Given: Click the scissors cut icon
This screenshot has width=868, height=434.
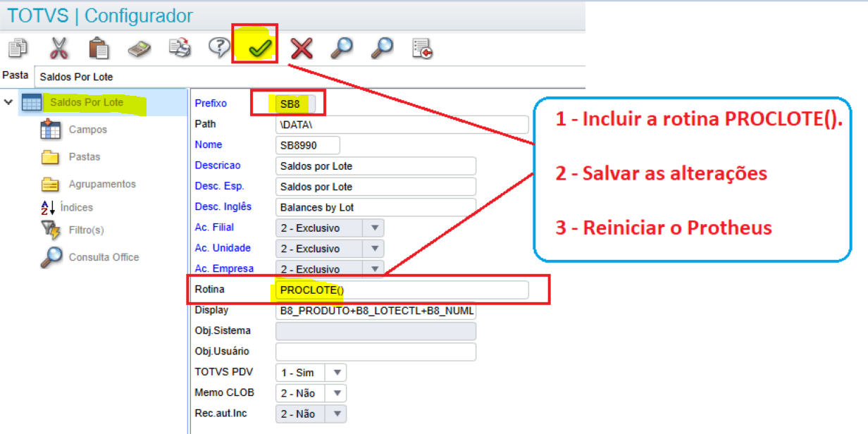Looking at the screenshot, I should [x=58, y=49].
